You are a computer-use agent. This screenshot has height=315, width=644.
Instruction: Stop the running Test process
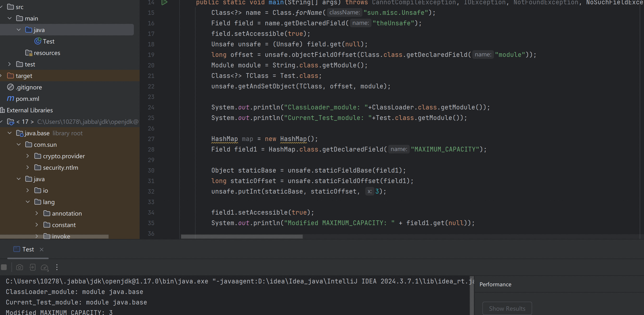click(x=4, y=267)
